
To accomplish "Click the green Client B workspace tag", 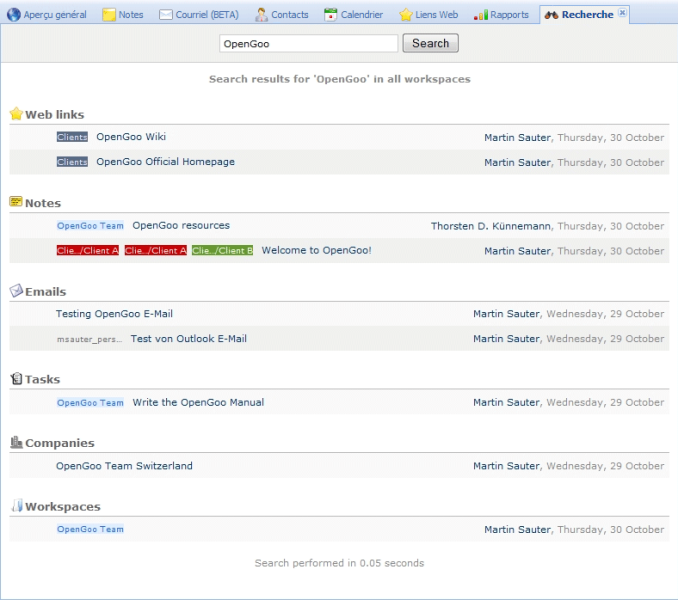I will 222,251.
